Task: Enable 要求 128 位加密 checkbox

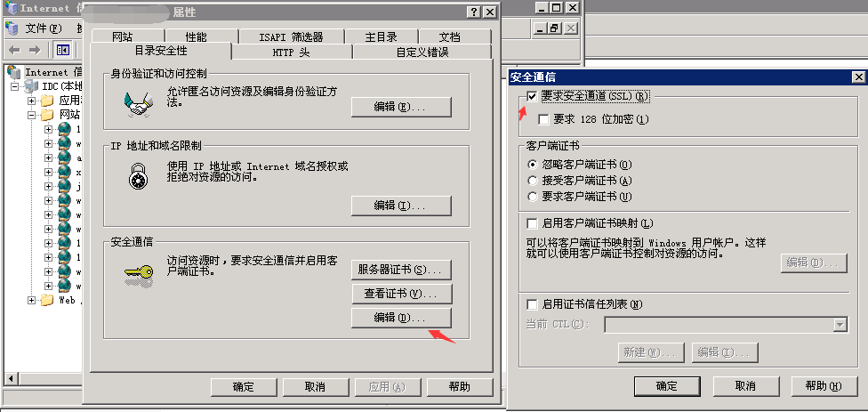Action: click(x=543, y=119)
